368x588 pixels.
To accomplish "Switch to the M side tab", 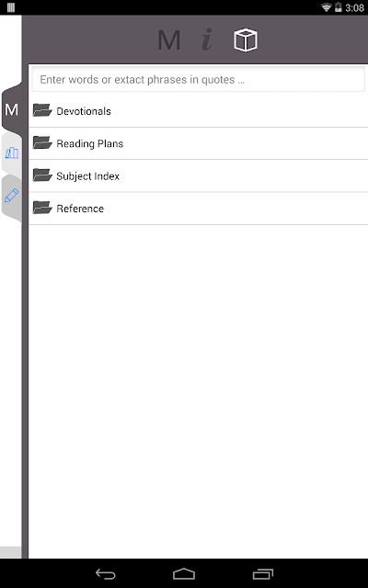I will tap(11, 110).
